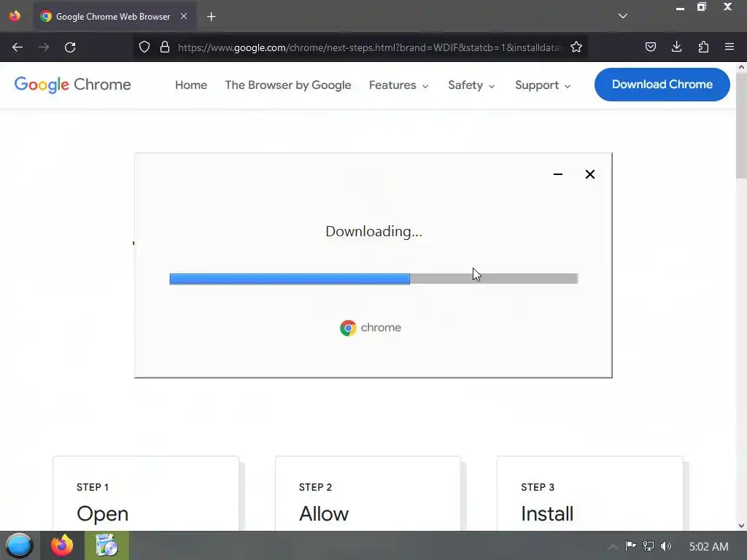
Task: Open the Start menu orb
Action: [19, 545]
